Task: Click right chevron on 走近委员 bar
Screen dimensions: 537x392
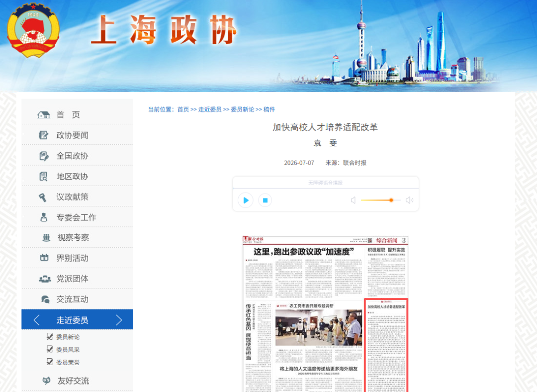Action: pos(119,320)
